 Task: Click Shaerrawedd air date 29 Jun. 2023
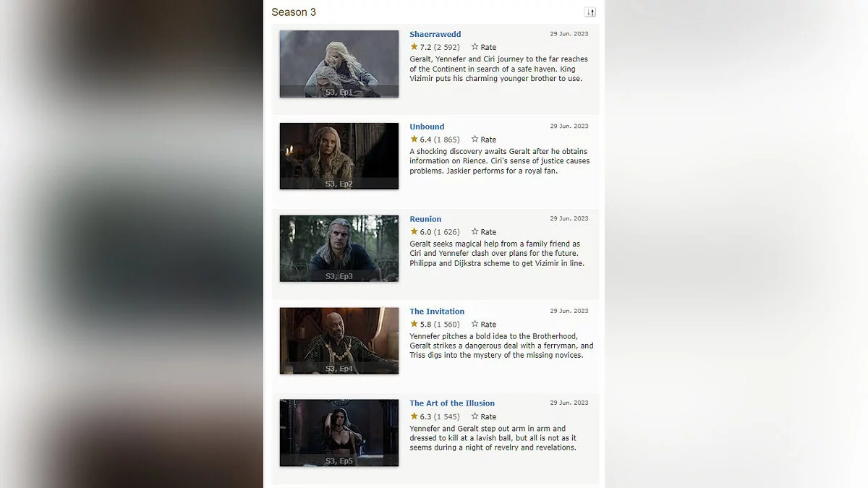tap(569, 34)
